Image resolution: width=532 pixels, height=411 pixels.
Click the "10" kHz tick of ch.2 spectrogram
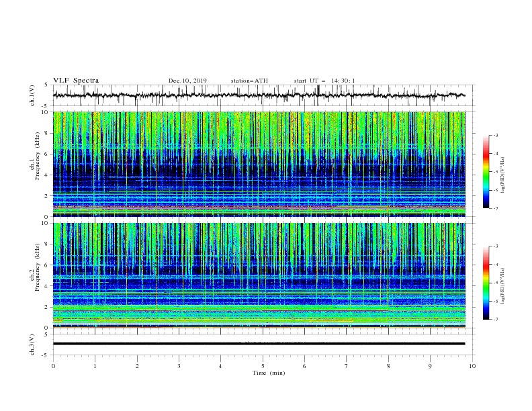pyautogui.click(x=46, y=223)
